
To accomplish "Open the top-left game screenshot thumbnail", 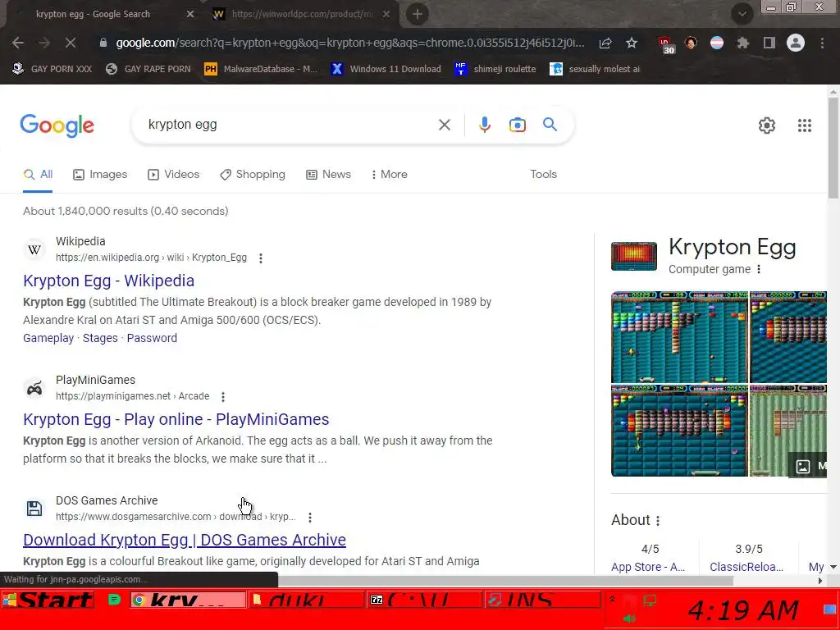I will point(679,337).
